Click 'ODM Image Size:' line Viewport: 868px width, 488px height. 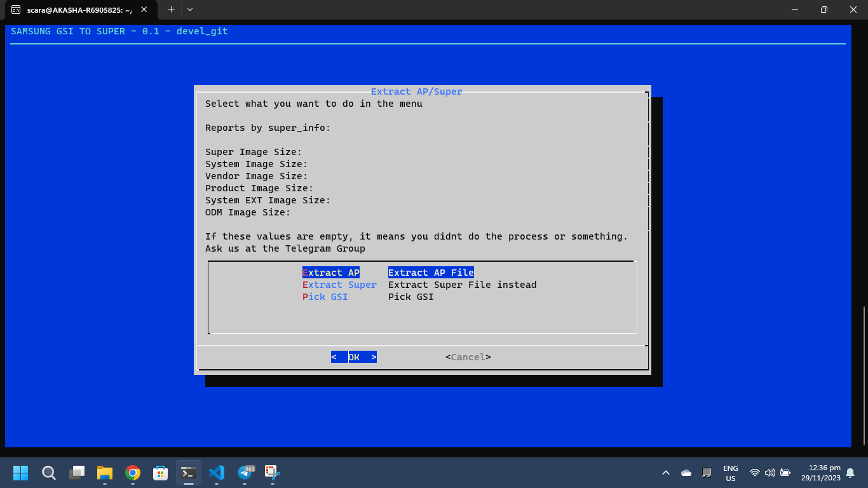point(248,212)
